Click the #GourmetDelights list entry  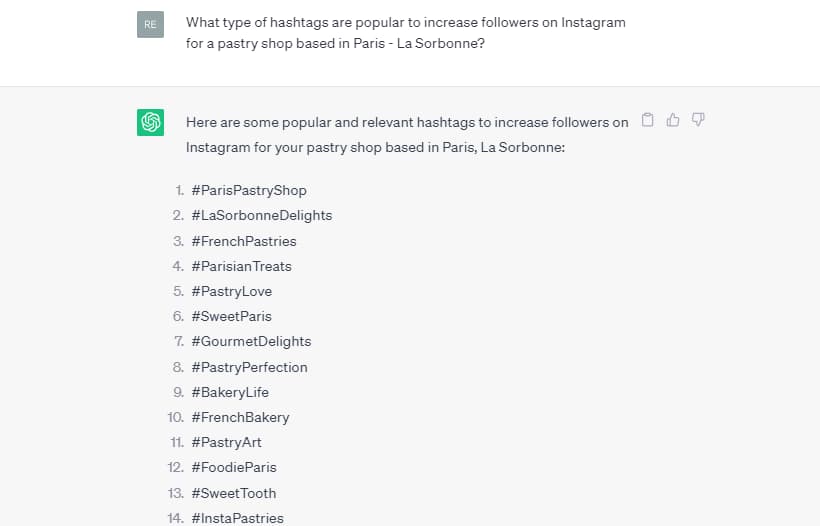[251, 341]
